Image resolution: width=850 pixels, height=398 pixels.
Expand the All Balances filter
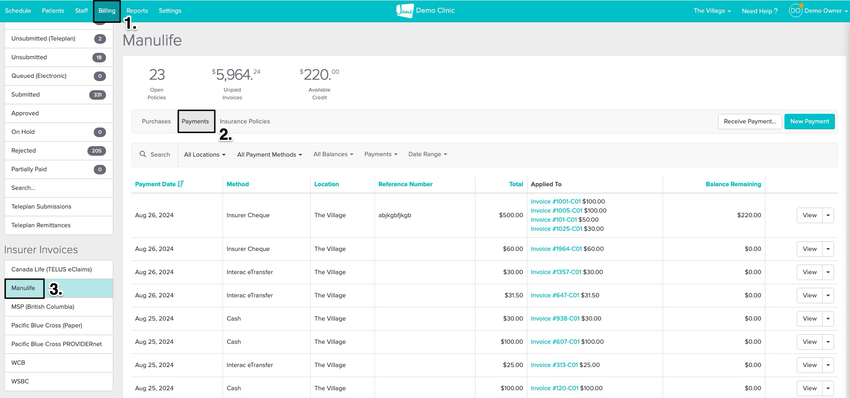(333, 155)
